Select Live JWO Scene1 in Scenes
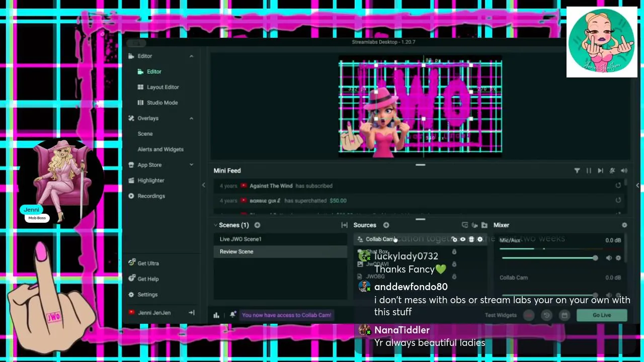 (x=281, y=239)
